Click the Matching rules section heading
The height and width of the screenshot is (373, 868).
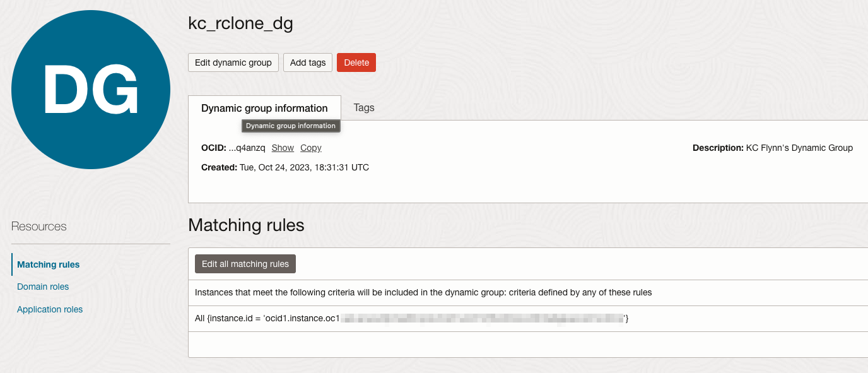[x=245, y=225]
